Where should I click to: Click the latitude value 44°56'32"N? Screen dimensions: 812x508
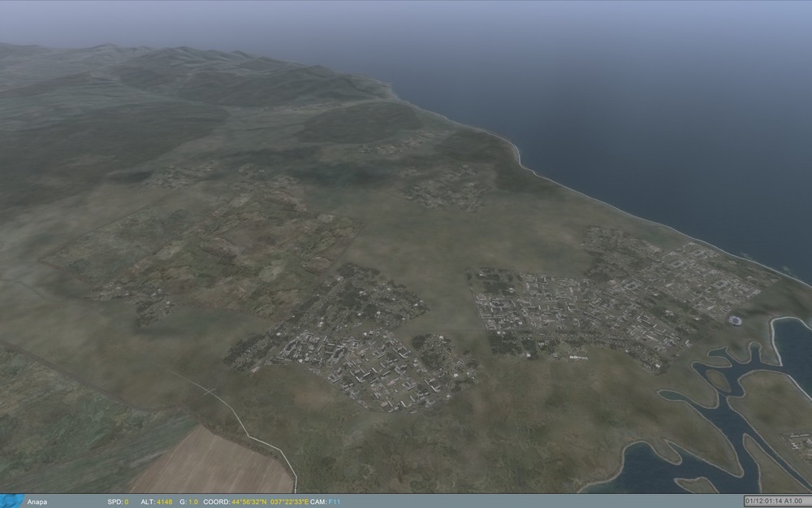click(x=248, y=501)
